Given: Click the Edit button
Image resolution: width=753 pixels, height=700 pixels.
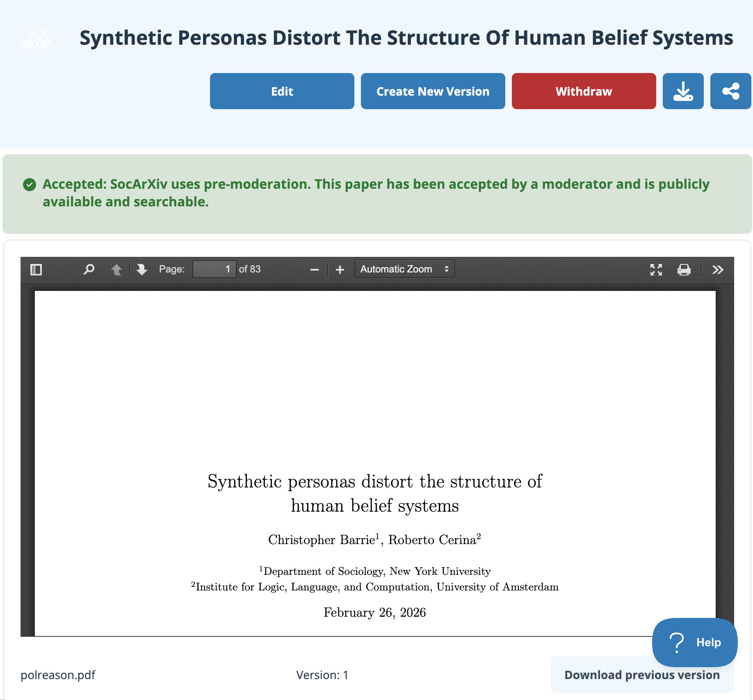Looking at the screenshot, I should coord(282,91).
